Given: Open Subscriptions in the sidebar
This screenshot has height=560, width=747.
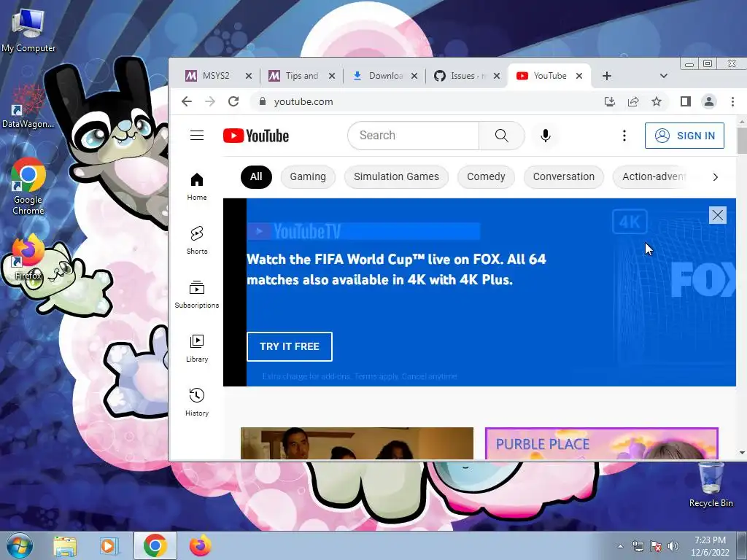Looking at the screenshot, I should [197, 295].
